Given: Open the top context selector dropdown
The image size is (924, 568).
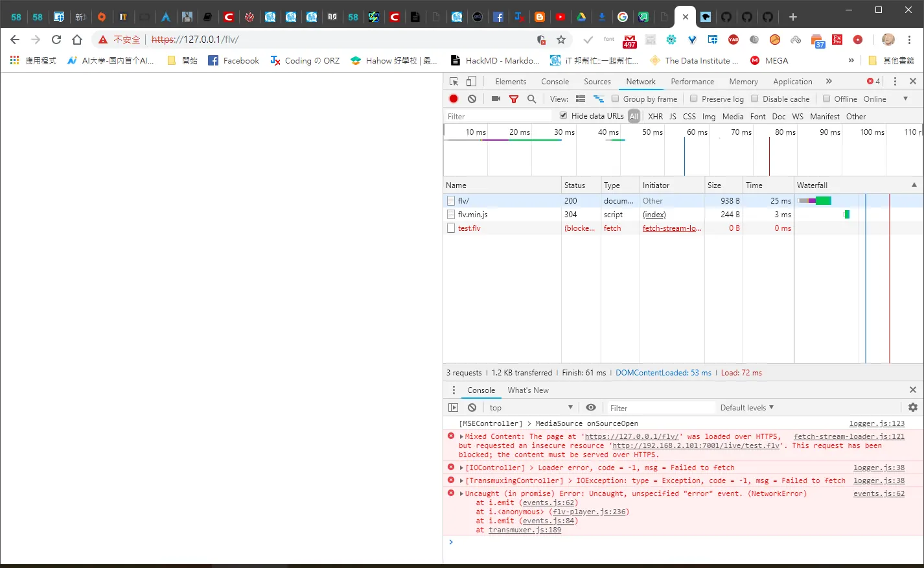Looking at the screenshot, I should pyautogui.click(x=531, y=407).
